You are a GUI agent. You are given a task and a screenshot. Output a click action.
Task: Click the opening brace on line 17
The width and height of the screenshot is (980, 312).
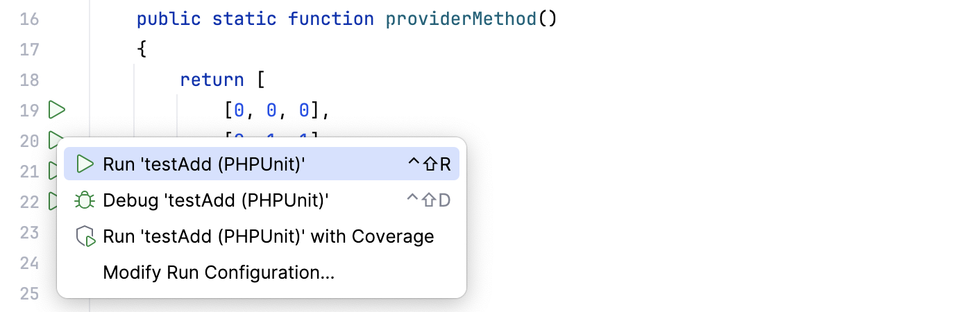pos(142,49)
